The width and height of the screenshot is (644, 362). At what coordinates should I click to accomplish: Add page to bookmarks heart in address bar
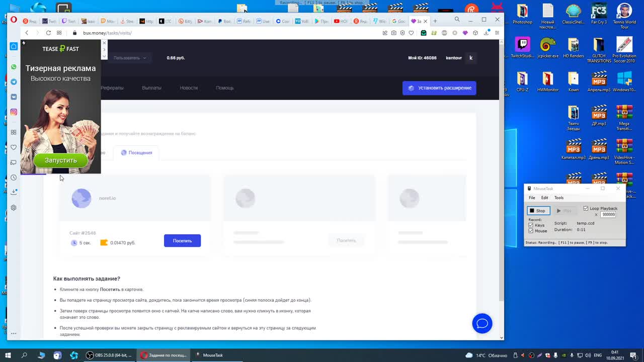(411, 33)
